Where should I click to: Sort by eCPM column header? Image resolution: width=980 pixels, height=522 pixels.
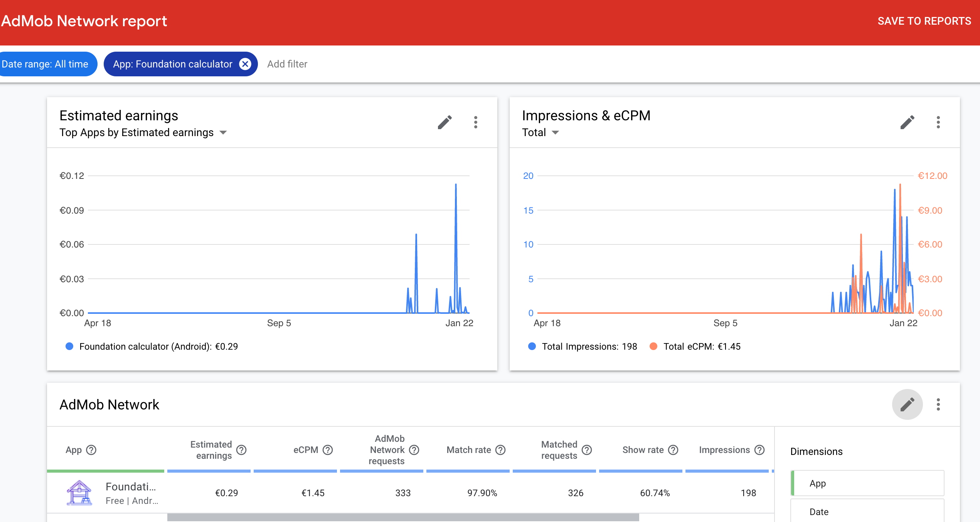tap(306, 450)
